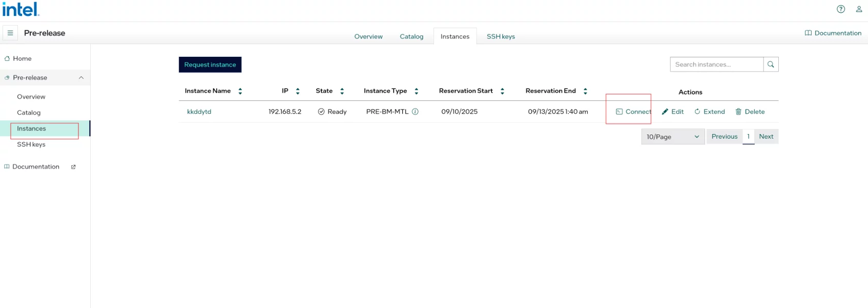Click the Actions column header
The height and width of the screenshot is (308, 868).
(690, 92)
